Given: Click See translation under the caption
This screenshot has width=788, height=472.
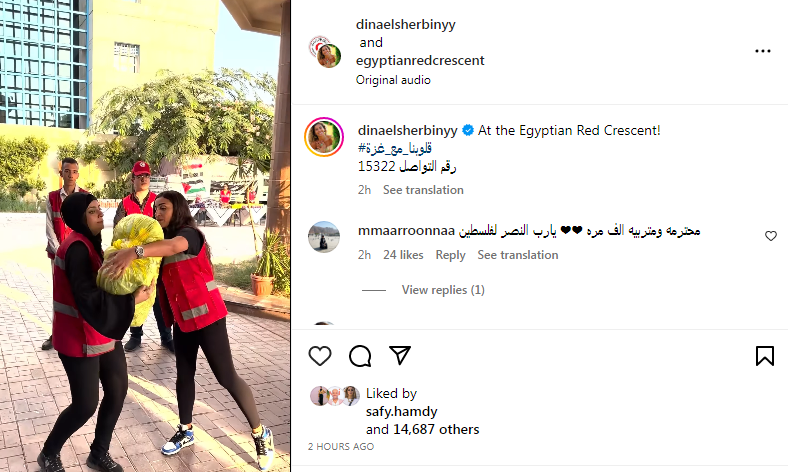Looking at the screenshot, I should coord(423,190).
